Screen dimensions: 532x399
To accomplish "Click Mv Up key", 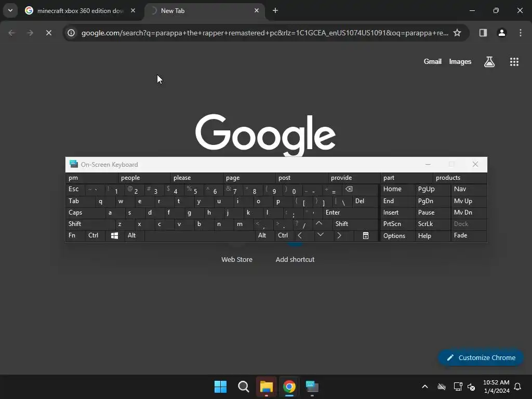I will [x=469, y=201].
